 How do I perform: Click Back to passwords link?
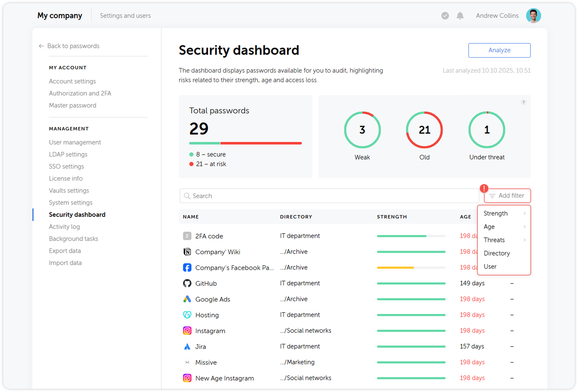(x=73, y=46)
